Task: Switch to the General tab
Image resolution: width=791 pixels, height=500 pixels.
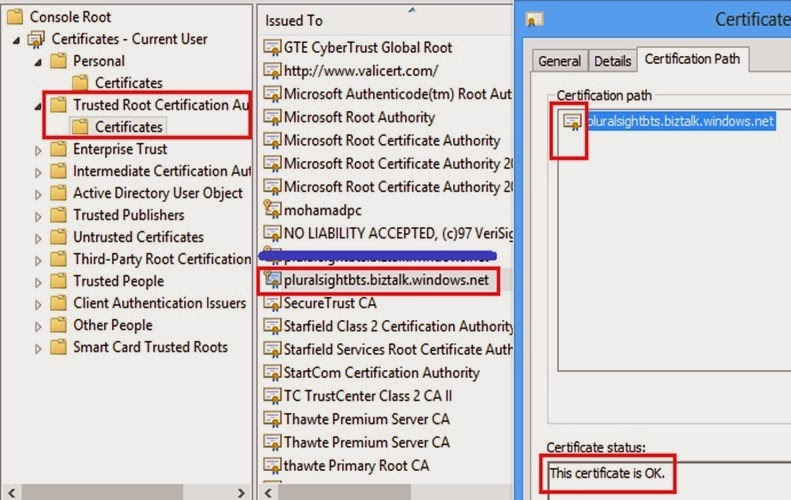Action: (559, 61)
